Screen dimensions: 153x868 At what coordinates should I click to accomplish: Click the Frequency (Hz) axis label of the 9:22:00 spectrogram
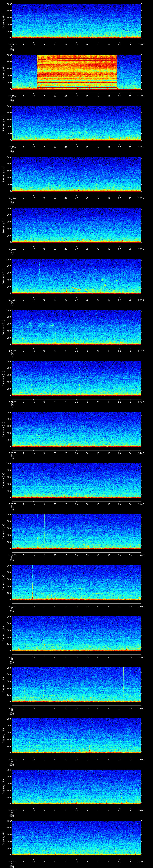click(x=3, y=429)
